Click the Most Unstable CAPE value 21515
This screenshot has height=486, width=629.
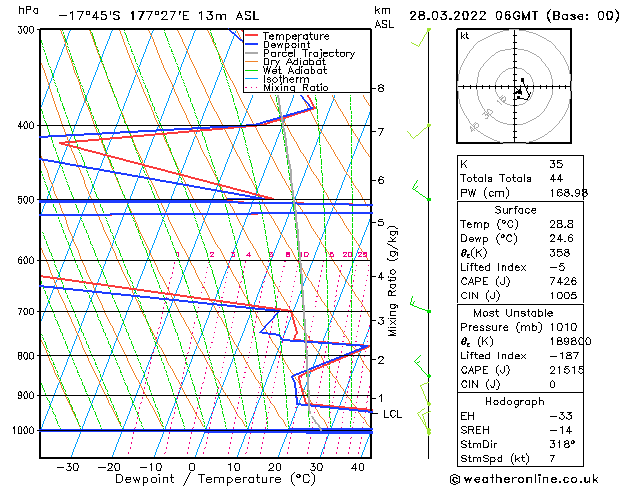566,370
